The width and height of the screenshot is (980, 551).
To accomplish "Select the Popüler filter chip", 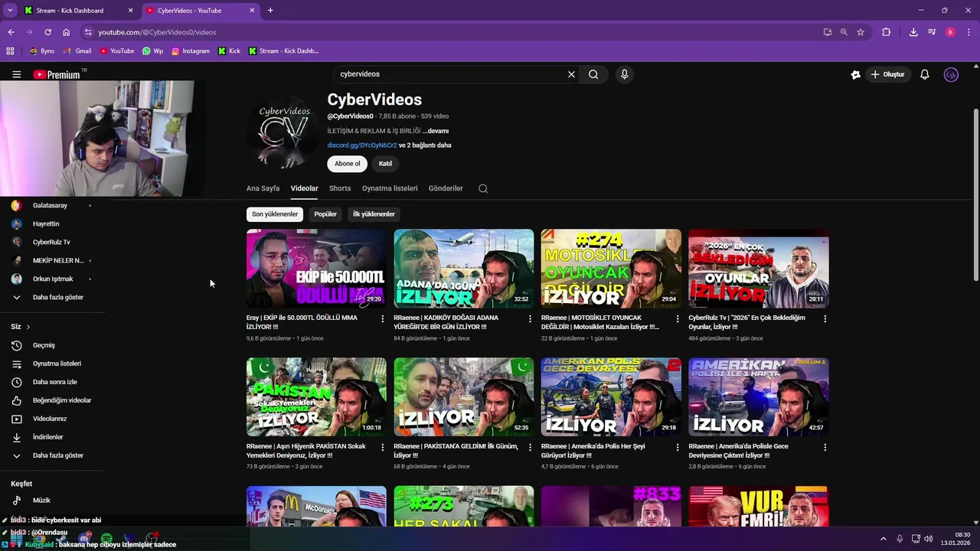I will (325, 214).
